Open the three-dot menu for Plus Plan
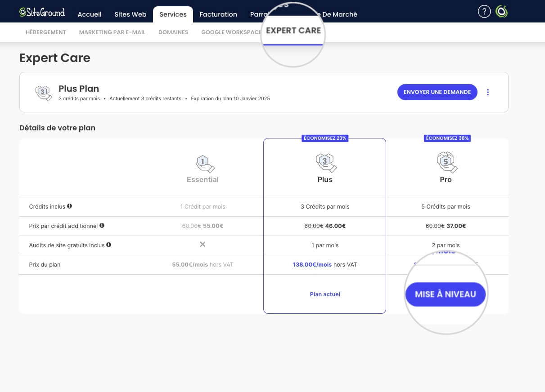545x392 pixels. coord(488,92)
